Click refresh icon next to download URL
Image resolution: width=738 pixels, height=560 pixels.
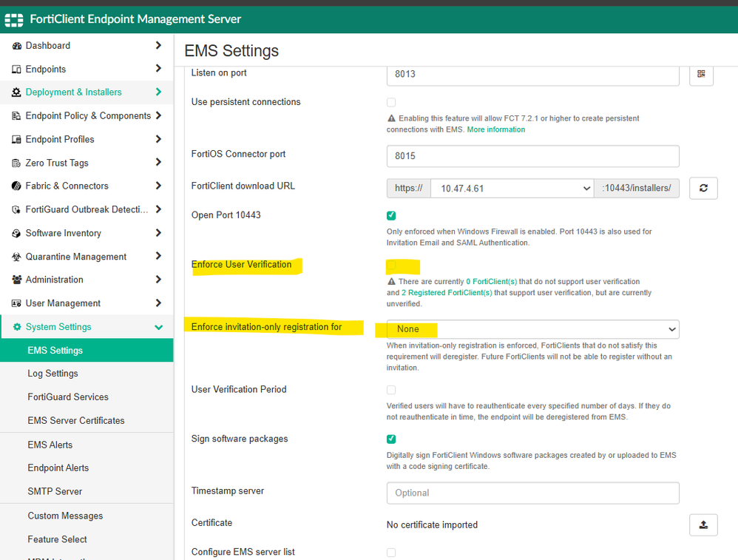[703, 188]
